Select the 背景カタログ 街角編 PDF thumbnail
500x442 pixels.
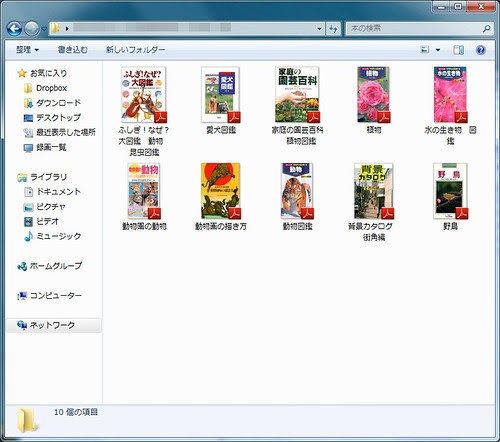pyautogui.click(x=374, y=191)
